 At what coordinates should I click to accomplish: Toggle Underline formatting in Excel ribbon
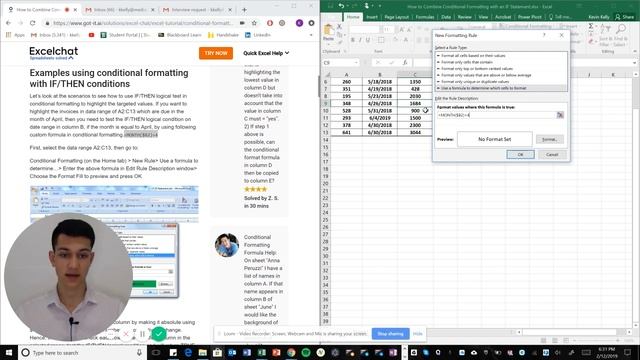coord(368,40)
